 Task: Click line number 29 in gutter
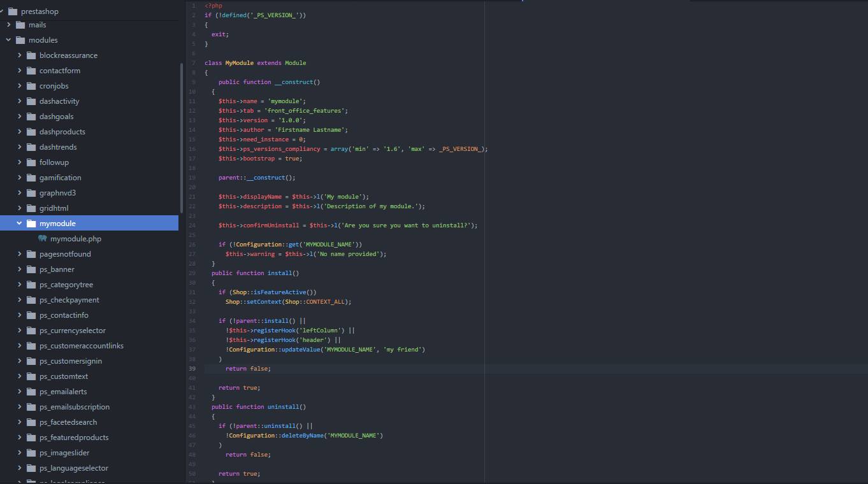(x=192, y=273)
